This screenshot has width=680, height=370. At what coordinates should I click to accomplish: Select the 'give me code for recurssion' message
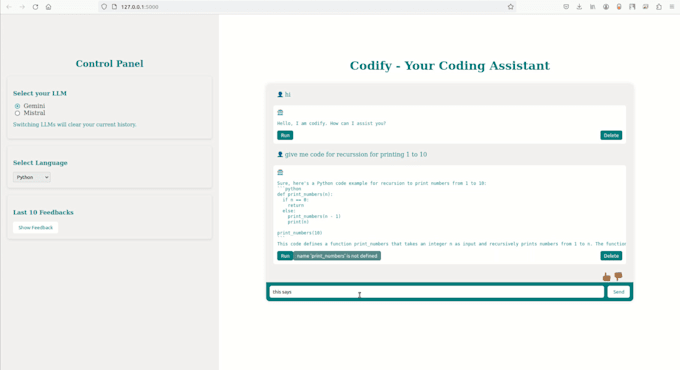coord(356,154)
